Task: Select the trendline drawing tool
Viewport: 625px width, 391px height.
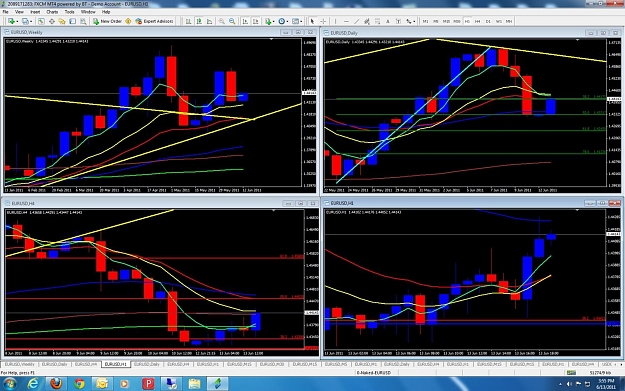Action: pos(357,21)
